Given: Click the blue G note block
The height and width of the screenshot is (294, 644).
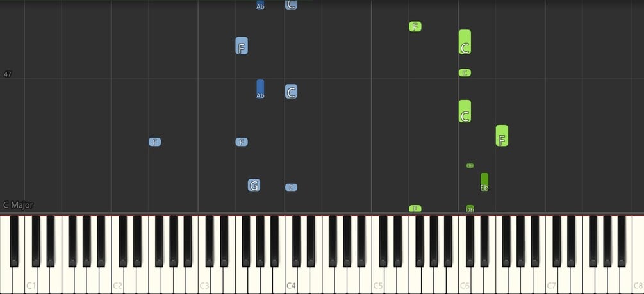Looking at the screenshot, I should [x=254, y=185].
